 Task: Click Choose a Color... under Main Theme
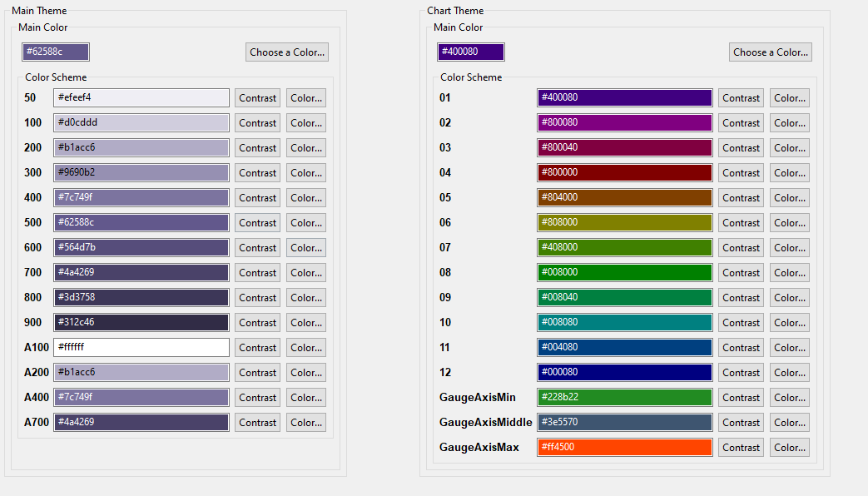click(x=286, y=52)
